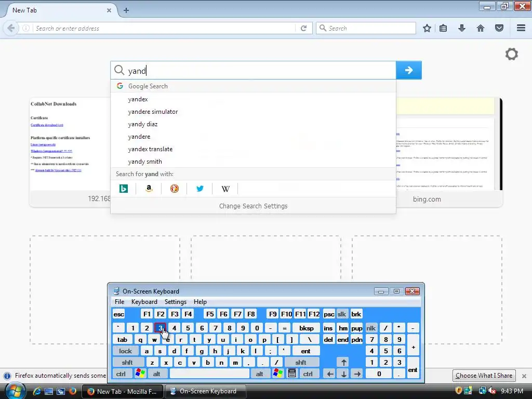532x399 pixels.
Task: Toggle the left ctrl key
Action: 121,374
